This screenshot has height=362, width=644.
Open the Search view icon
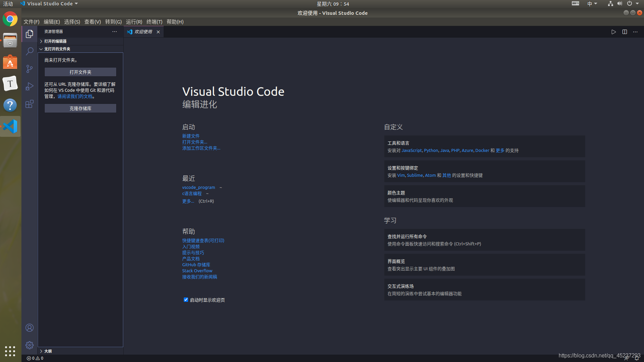[30, 51]
